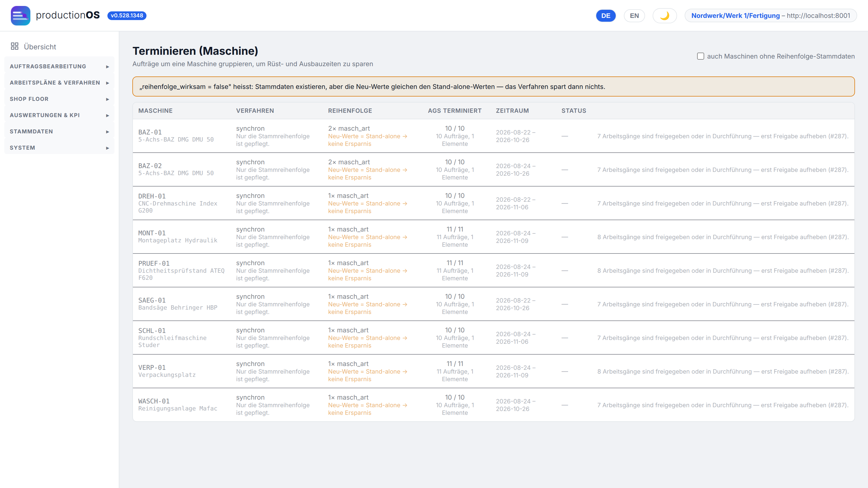This screenshot has height=488, width=868.
Task: Open the Übersicht menu item
Action: click(40, 47)
